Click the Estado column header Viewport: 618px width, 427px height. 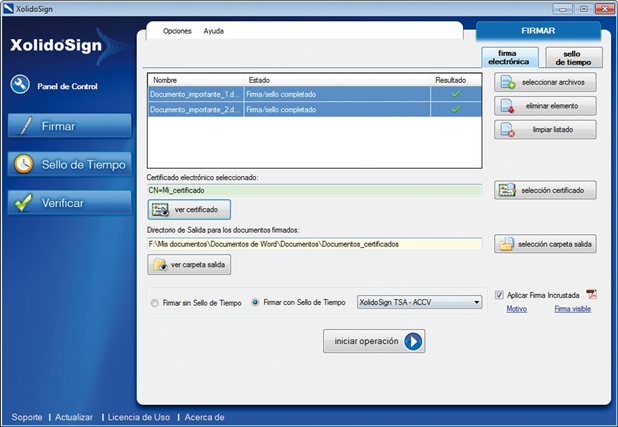[x=259, y=80]
